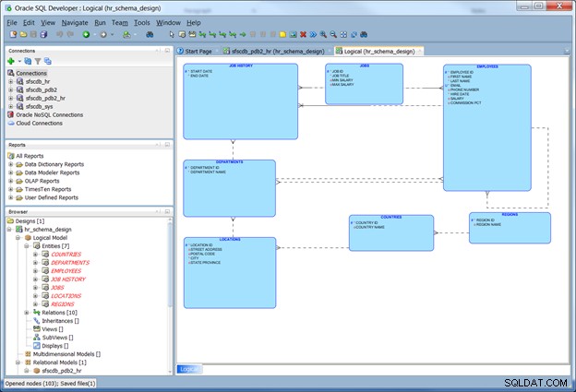Click the EMPLOYEES entity box in diagram
This screenshot has height=392, width=576.
pos(487,127)
